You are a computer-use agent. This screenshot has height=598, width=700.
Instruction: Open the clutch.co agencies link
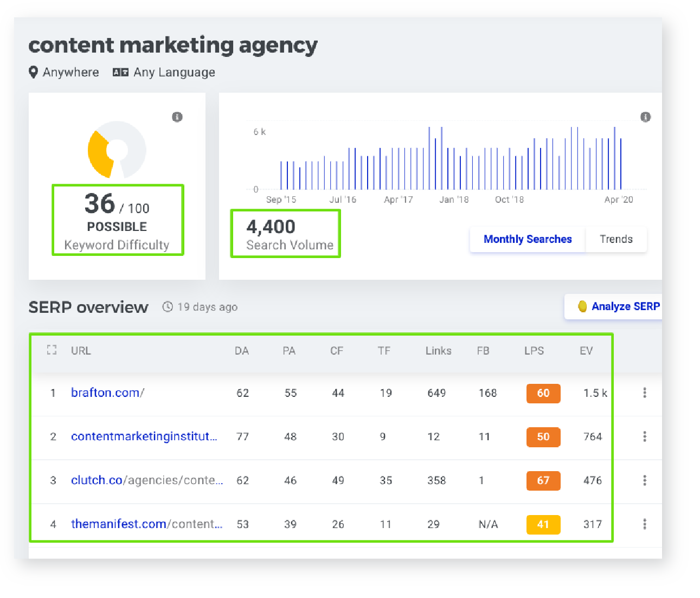(146, 480)
